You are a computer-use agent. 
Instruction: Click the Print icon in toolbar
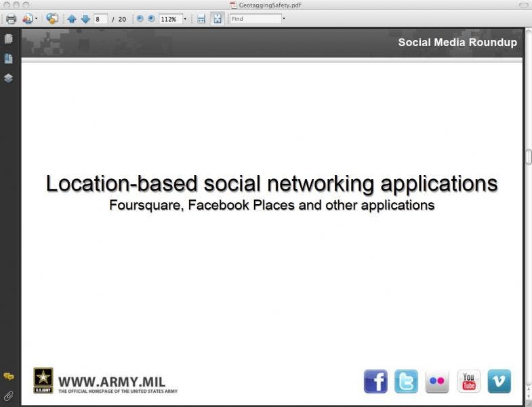pos(11,19)
